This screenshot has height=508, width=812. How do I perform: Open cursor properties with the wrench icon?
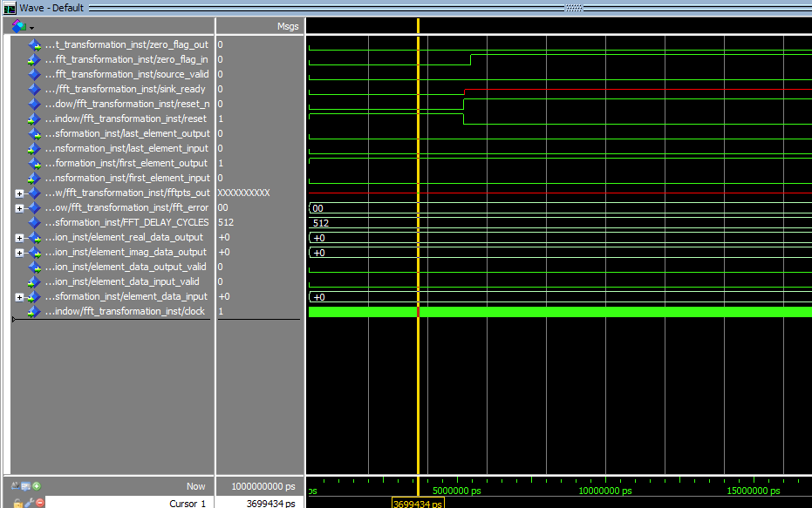29,504
